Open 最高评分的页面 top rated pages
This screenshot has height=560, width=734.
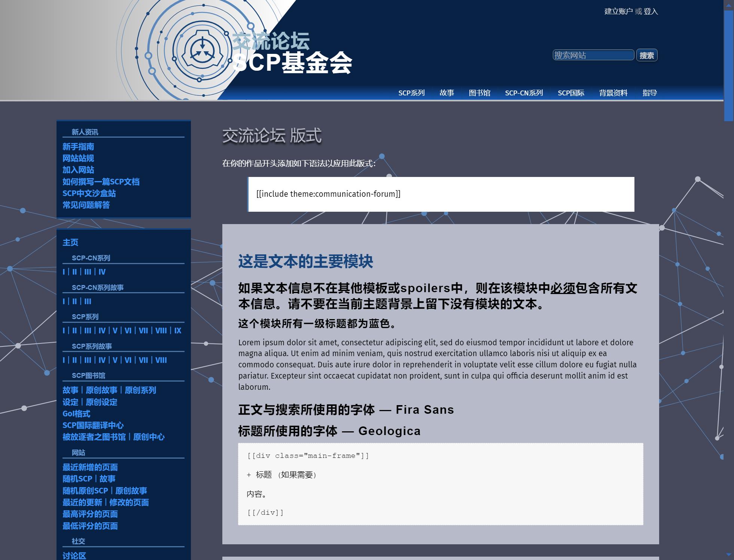click(x=90, y=514)
